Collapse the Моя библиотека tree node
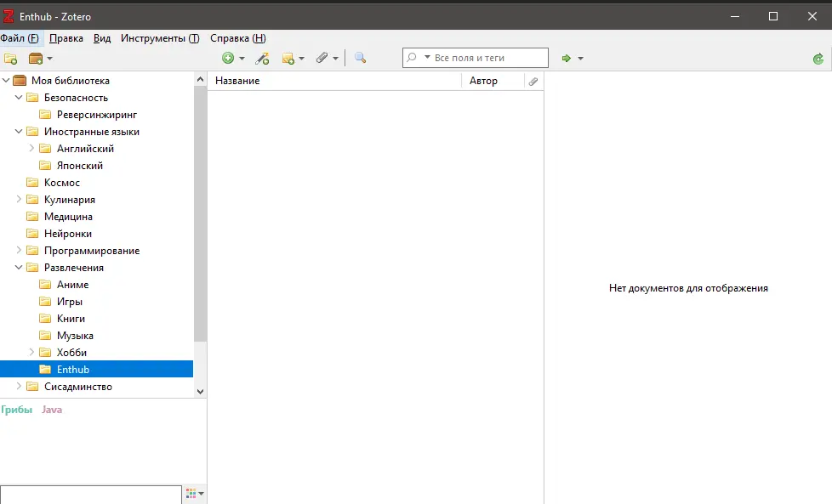This screenshot has height=504, width=832. tap(6, 81)
